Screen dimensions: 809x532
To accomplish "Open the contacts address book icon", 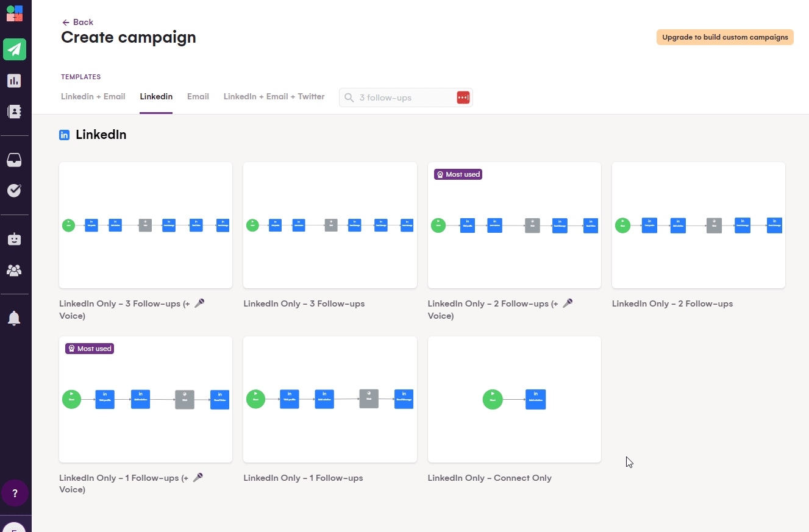I will tap(14, 112).
